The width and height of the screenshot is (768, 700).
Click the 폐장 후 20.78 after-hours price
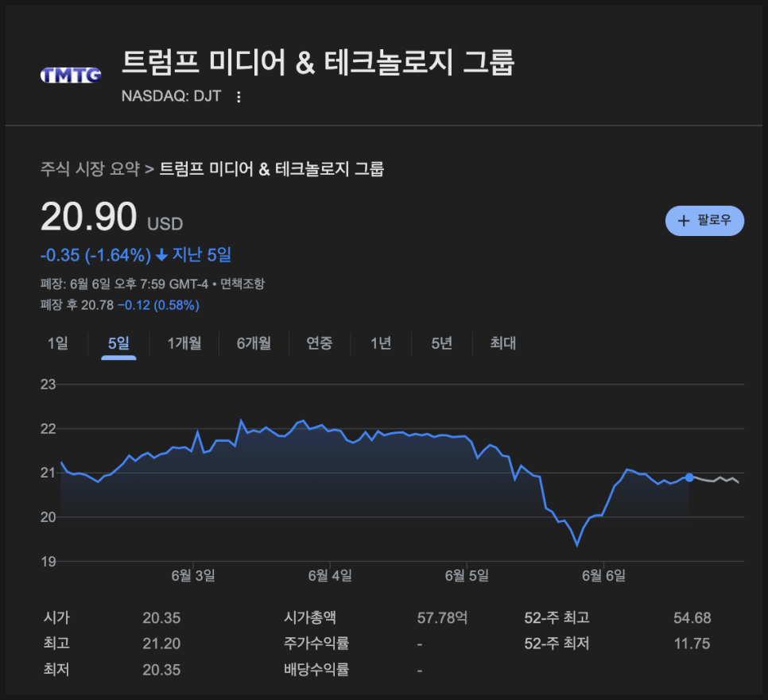coord(77,305)
